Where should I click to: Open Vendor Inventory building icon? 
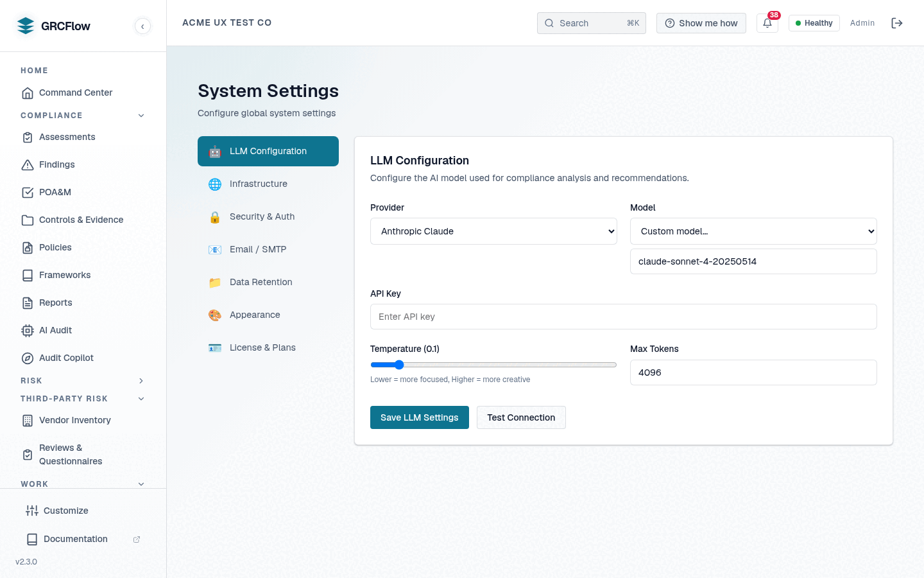click(28, 421)
